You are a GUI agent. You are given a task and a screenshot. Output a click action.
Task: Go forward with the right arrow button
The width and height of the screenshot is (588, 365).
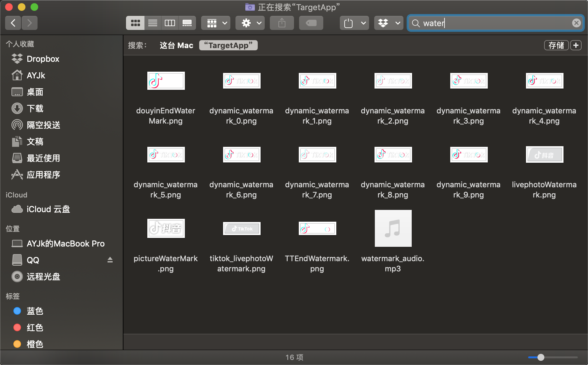click(x=30, y=23)
